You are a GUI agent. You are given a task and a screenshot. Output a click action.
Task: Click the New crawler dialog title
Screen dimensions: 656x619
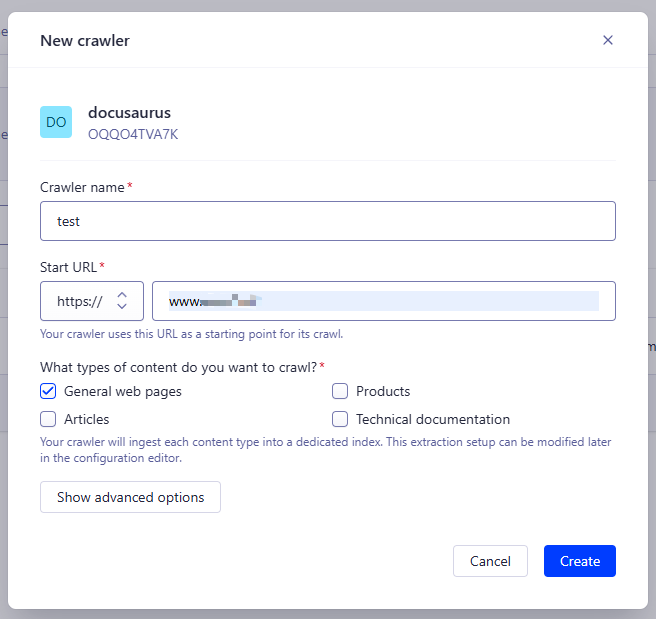pos(85,40)
